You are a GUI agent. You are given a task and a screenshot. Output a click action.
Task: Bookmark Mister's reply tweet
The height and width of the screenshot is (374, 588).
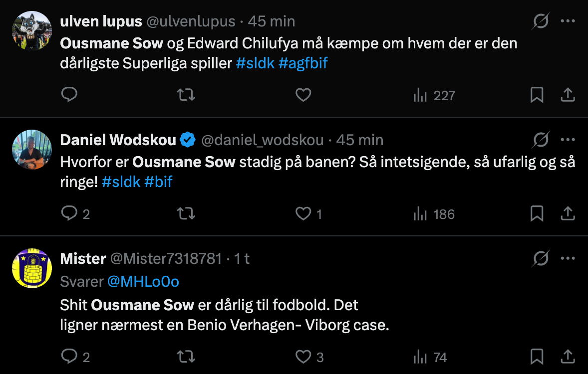pos(537,357)
